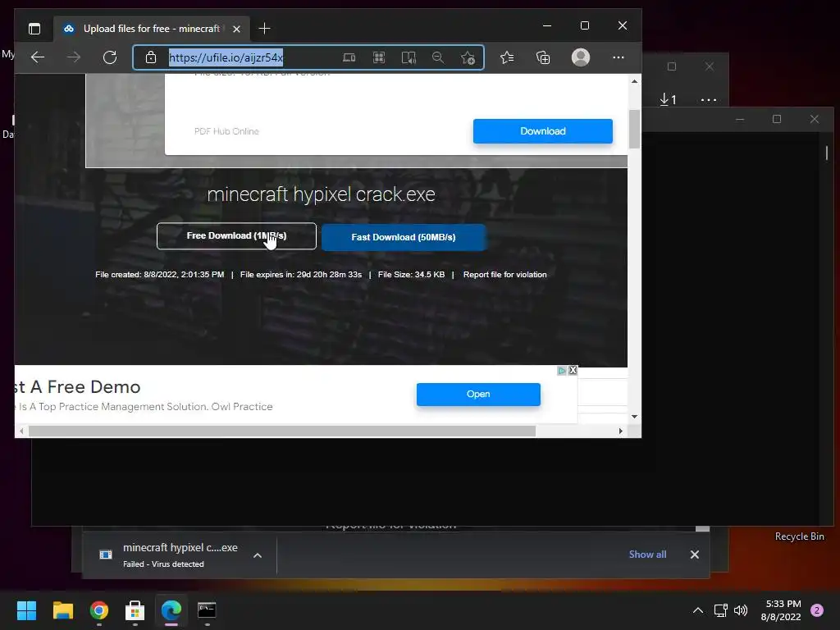Click the Edge forward arrow button
This screenshot has height=630, width=840.
point(73,57)
